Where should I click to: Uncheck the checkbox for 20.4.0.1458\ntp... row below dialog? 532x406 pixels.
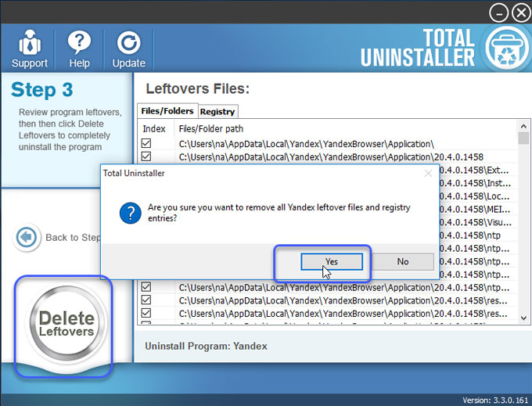coord(146,287)
